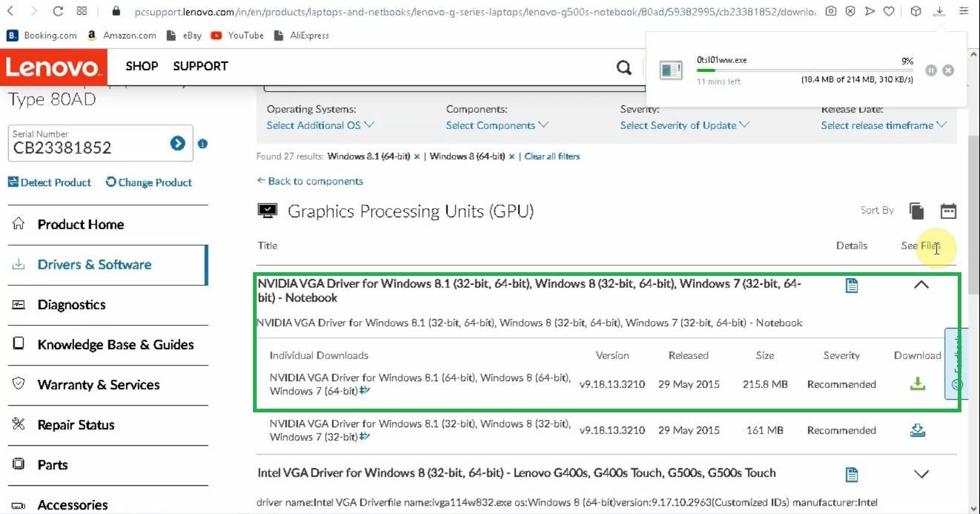
Task: Download the 64-bit NVIDIA VGA driver
Action: point(917,383)
